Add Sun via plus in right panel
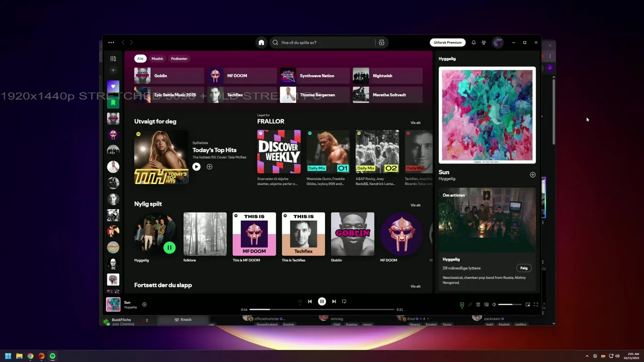Image resolution: width=644 pixels, height=362 pixels. tap(533, 175)
